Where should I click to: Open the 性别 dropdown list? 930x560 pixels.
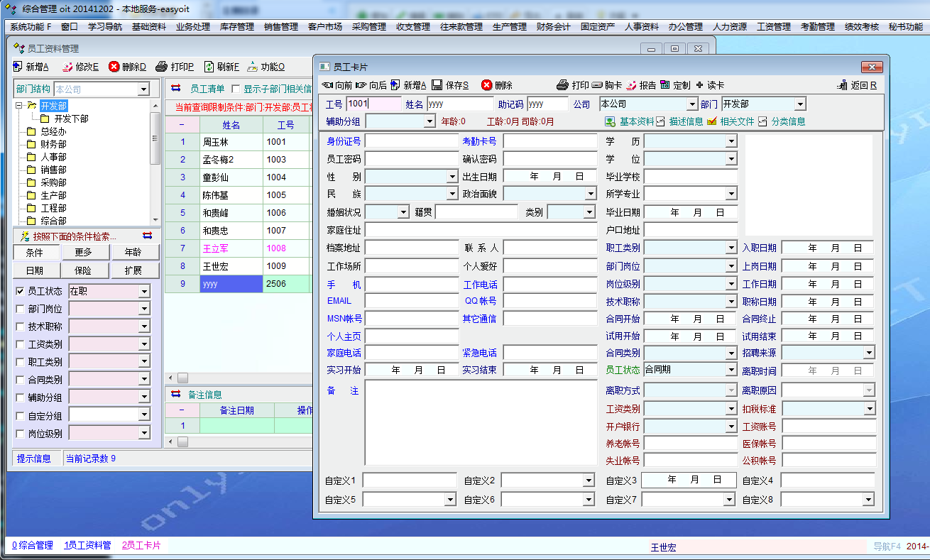coord(453,177)
